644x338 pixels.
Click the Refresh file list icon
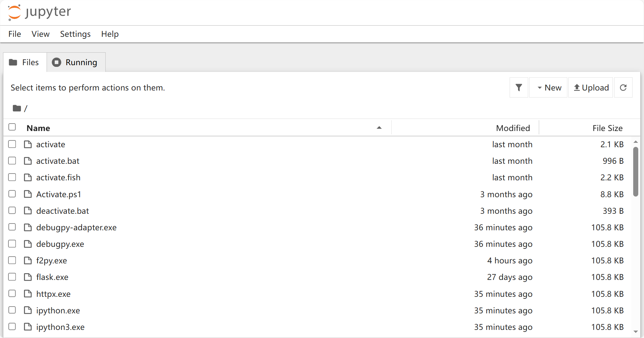pos(623,87)
